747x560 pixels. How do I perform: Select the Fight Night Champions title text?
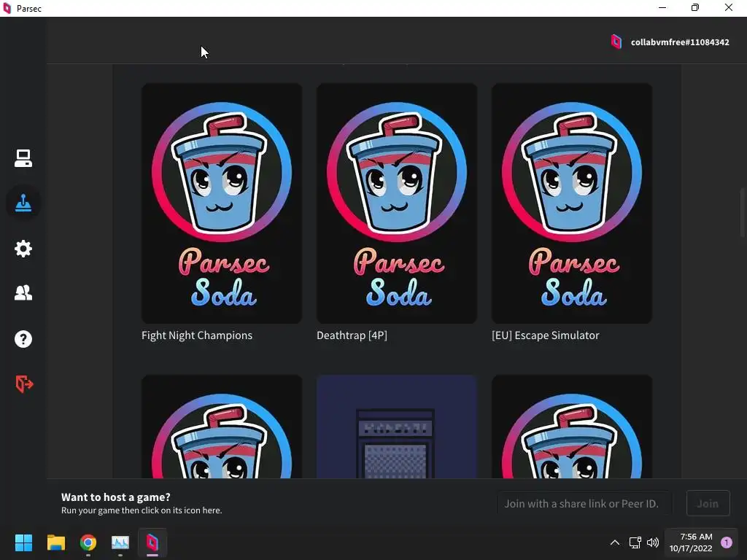(x=197, y=335)
